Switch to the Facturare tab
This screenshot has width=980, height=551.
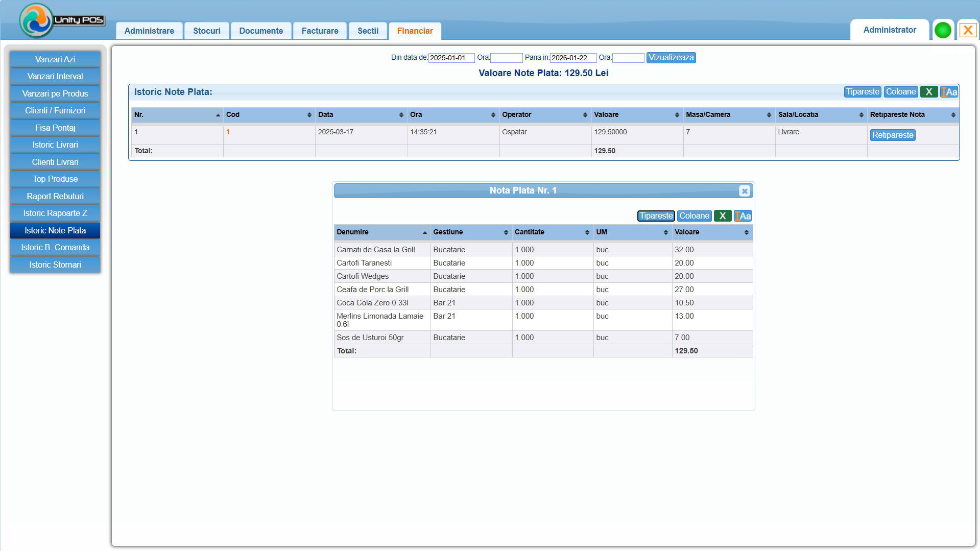(x=320, y=31)
